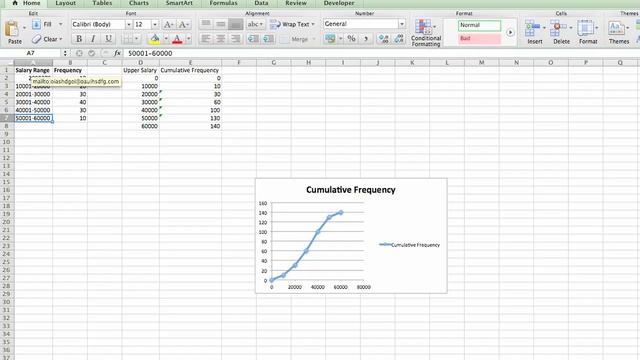Open the Developer tab
The height and width of the screenshot is (360, 640).
point(339,3)
